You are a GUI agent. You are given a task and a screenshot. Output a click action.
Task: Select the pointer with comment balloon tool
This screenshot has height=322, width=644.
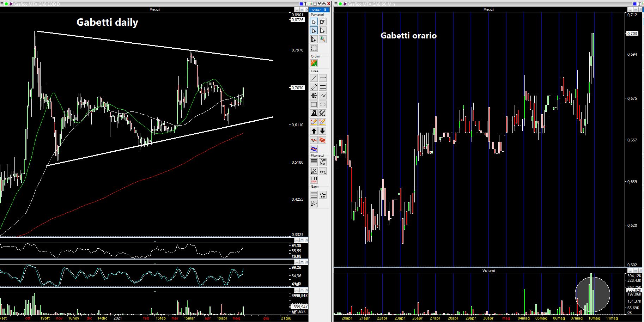tap(323, 22)
